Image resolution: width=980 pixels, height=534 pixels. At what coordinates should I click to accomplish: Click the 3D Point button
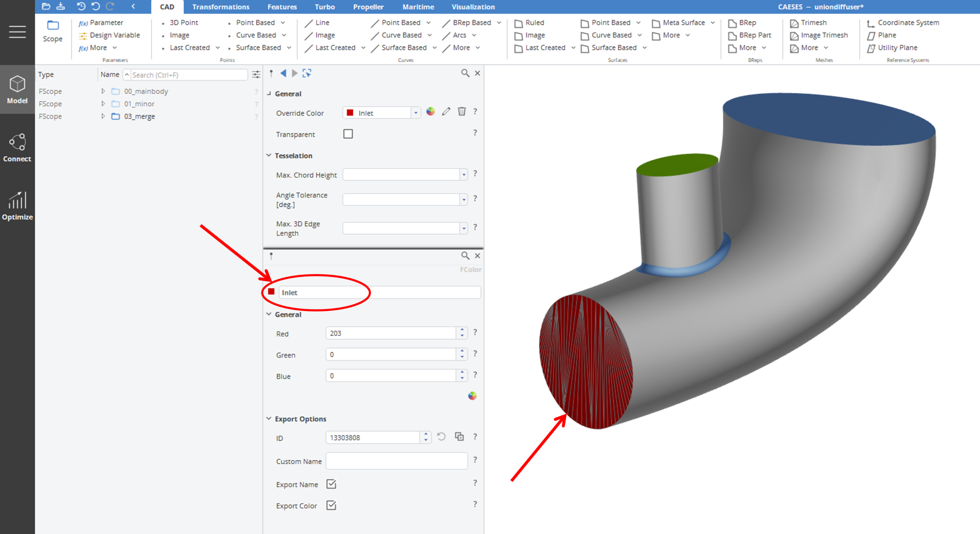[x=180, y=23]
